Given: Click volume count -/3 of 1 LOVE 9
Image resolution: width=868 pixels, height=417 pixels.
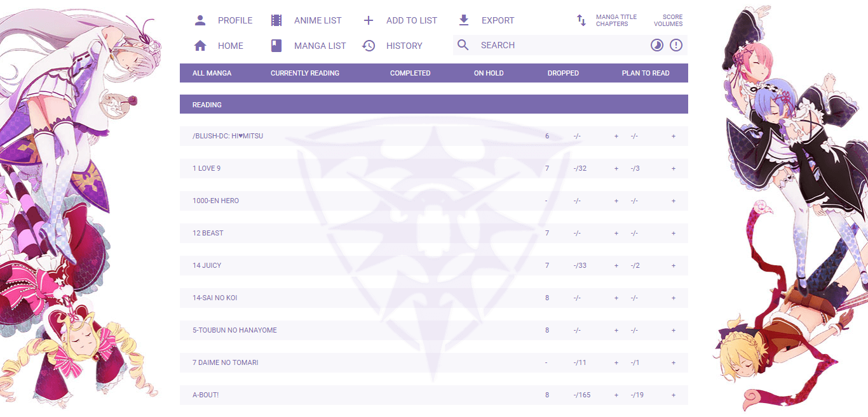Looking at the screenshot, I should point(635,168).
